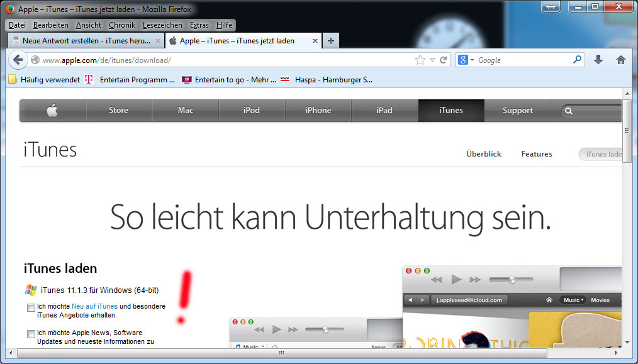Open the 'Häufig verwendet' bookmarks folder
The image size is (638, 364).
tap(44, 80)
